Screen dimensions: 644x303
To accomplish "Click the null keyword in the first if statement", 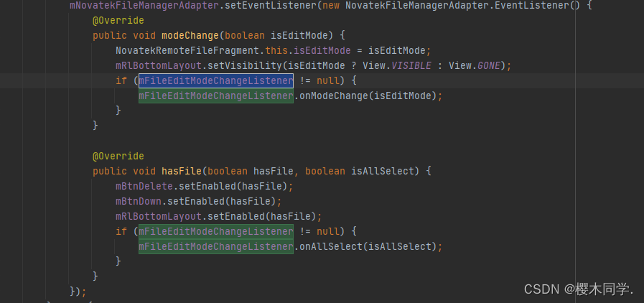I will [x=328, y=81].
